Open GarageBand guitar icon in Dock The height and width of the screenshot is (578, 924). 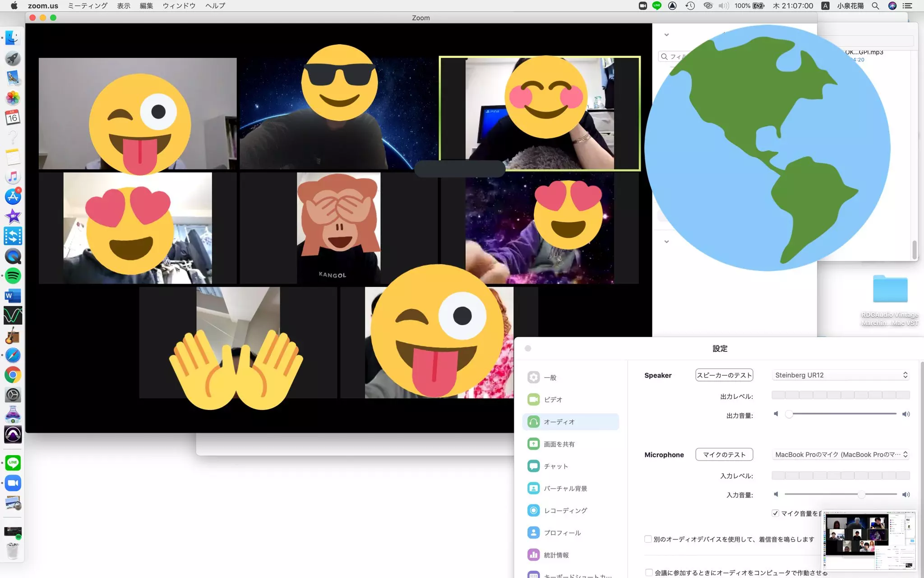pos(13,336)
